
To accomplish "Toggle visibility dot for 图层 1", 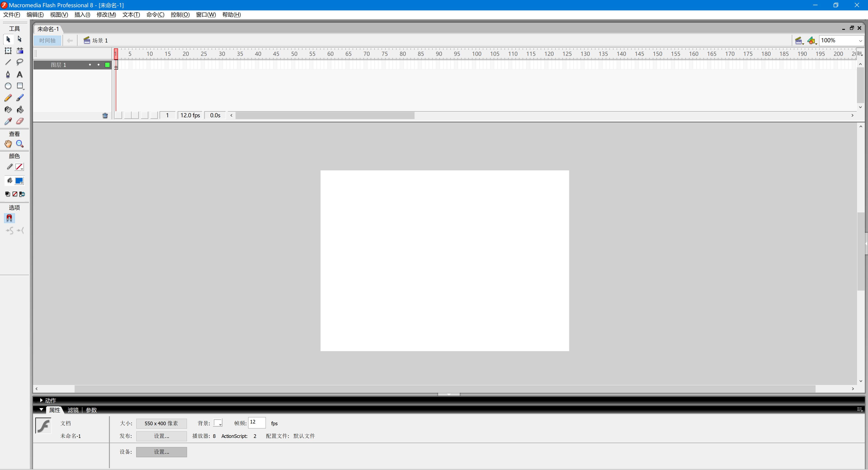I will (90, 65).
